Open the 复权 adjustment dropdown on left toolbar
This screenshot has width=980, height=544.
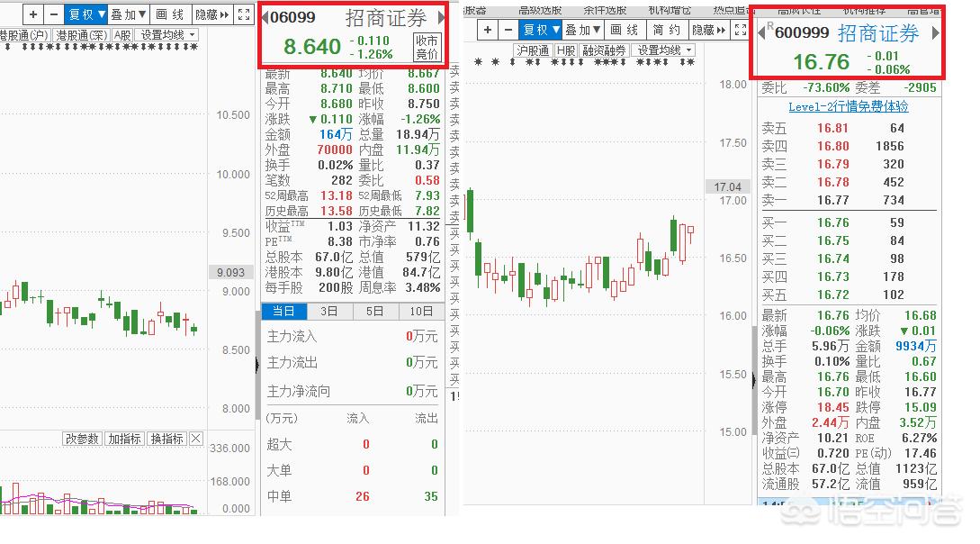click(x=84, y=14)
